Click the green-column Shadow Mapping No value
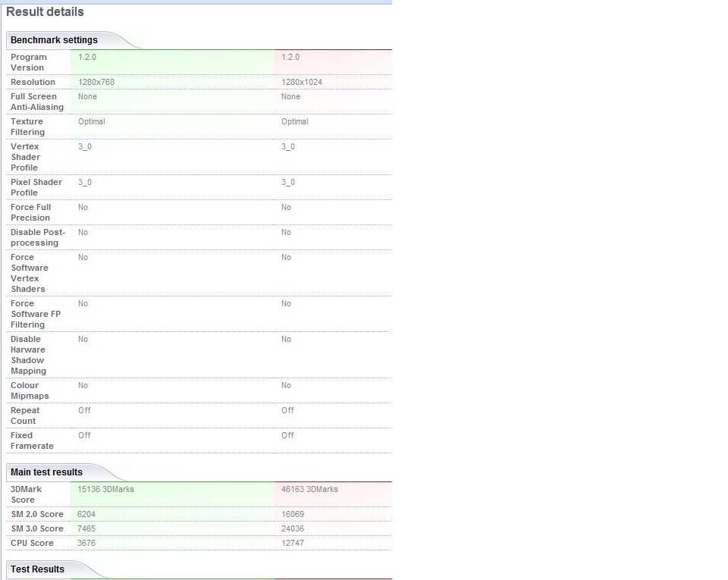This screenshot has height=580, width=728. click(x=83, y=339)
